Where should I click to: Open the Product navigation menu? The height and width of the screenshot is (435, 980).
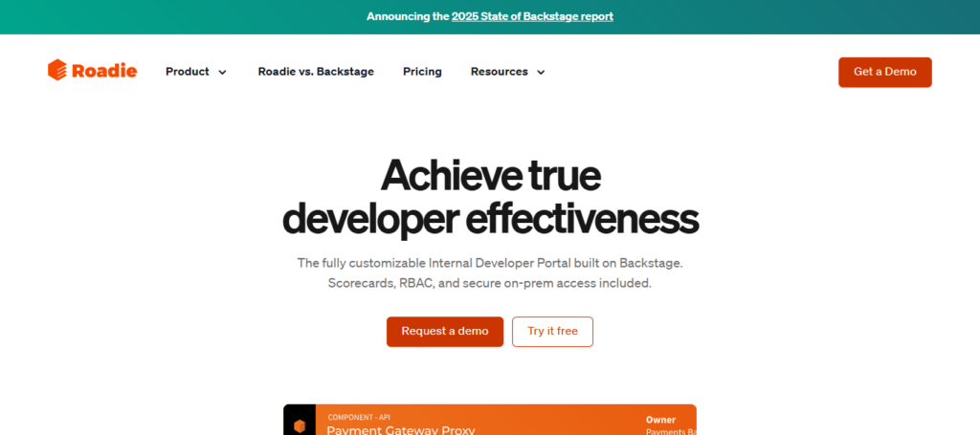point(188,72)
